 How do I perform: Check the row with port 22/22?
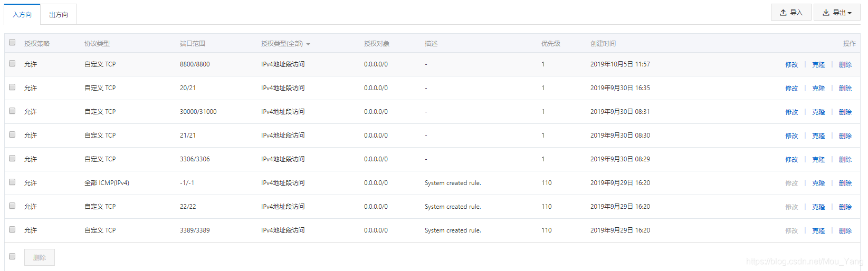(x=12, y=206)
